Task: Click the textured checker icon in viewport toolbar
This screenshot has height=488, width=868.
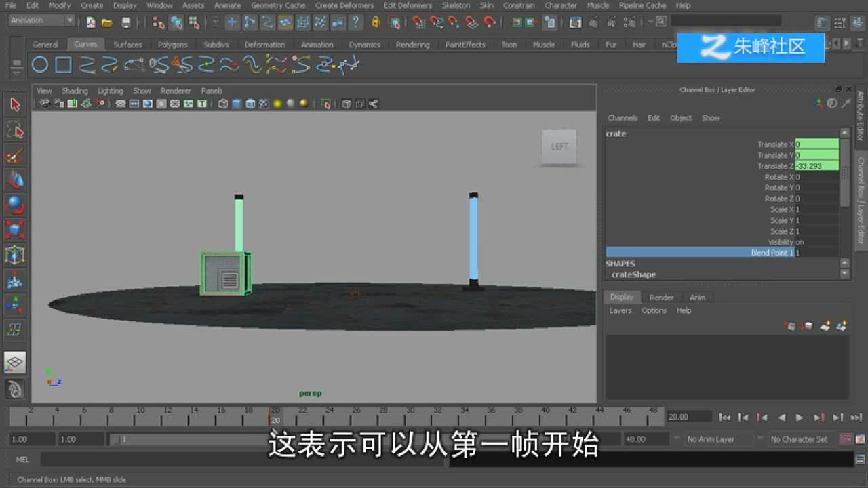Action: 264,104
